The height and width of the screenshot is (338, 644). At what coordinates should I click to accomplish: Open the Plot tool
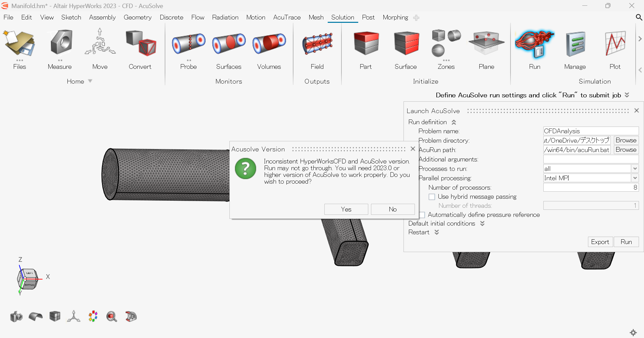pyautogui.click(x=615, y=44)
